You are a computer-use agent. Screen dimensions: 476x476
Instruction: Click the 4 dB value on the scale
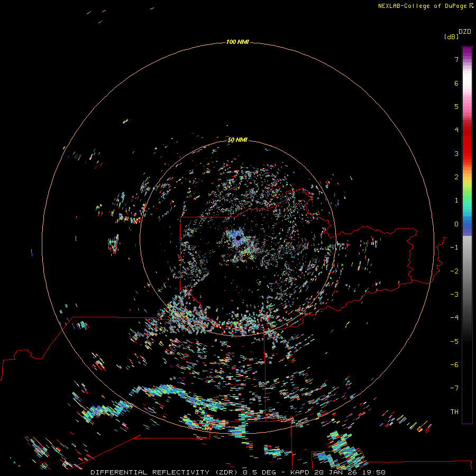456,130
